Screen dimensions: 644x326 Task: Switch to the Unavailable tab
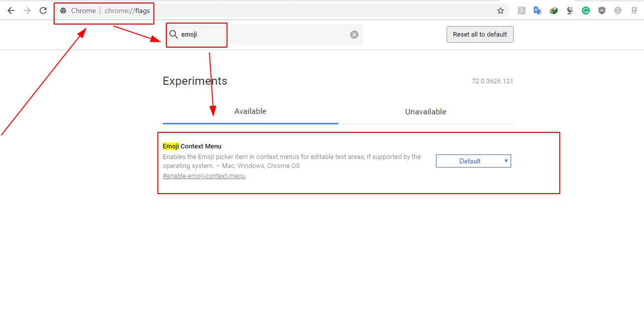click(425, 111)
